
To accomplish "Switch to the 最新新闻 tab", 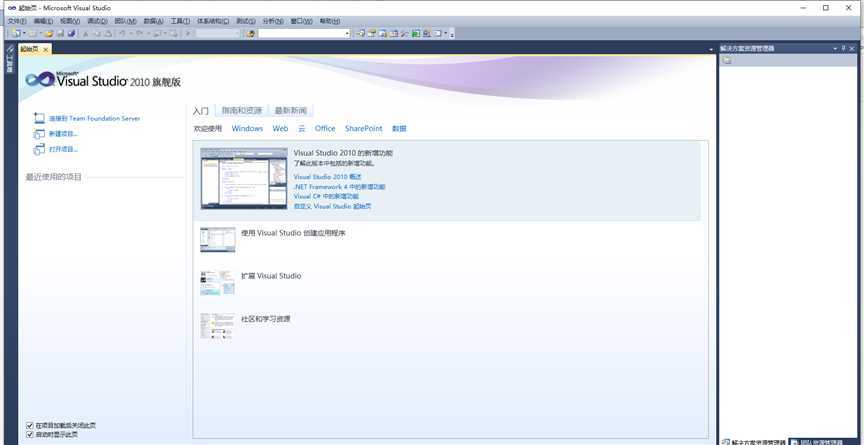I will [291, 111].
